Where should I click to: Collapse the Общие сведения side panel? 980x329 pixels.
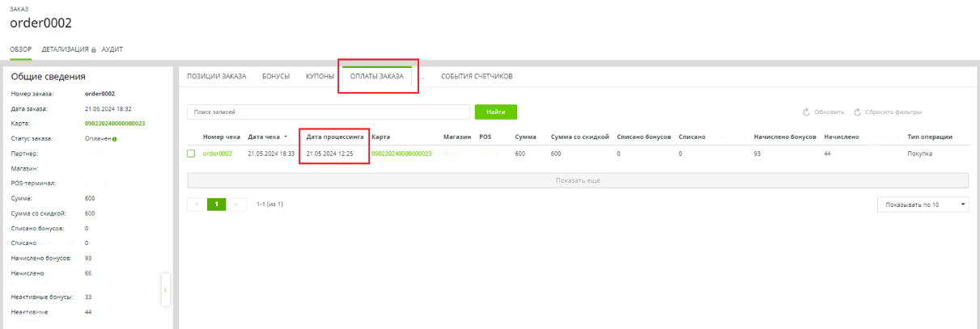click(x=165, y=289)
